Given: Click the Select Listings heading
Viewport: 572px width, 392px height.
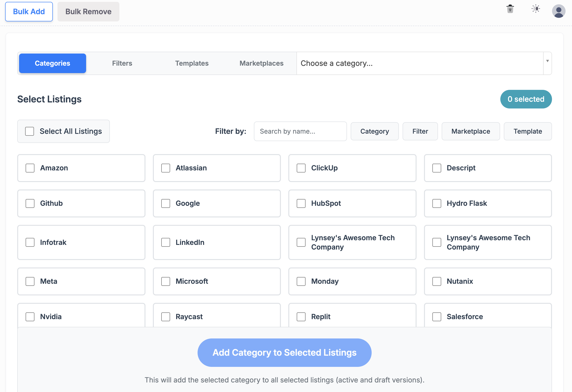Looking at the screenshot, I should (49, 99).
